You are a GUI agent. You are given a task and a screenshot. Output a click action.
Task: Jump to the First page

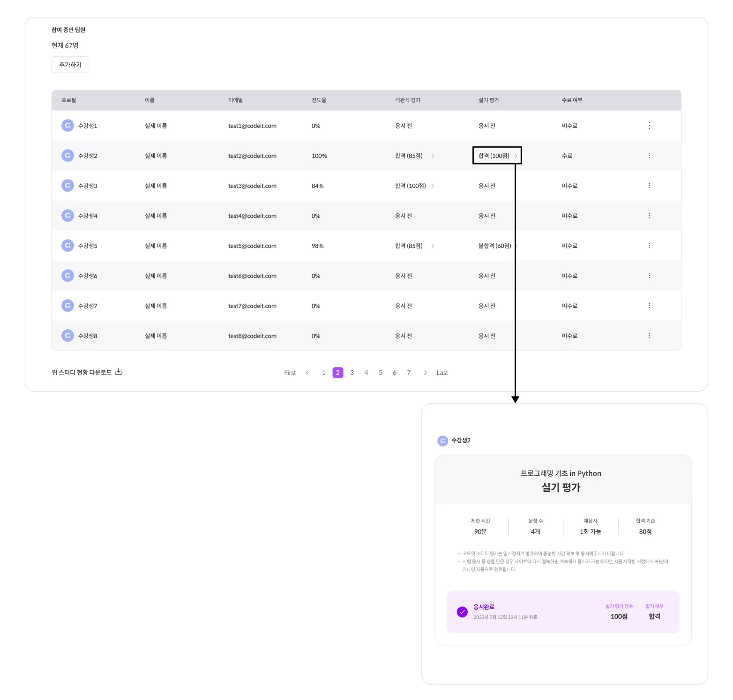[290, 373]
